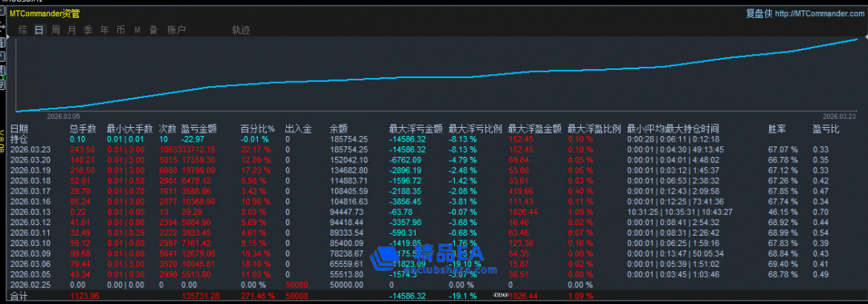Click the 最大浮亏比例 column header
The width and height of the screenshot is (868, 304).
click(x=475, y=129)
